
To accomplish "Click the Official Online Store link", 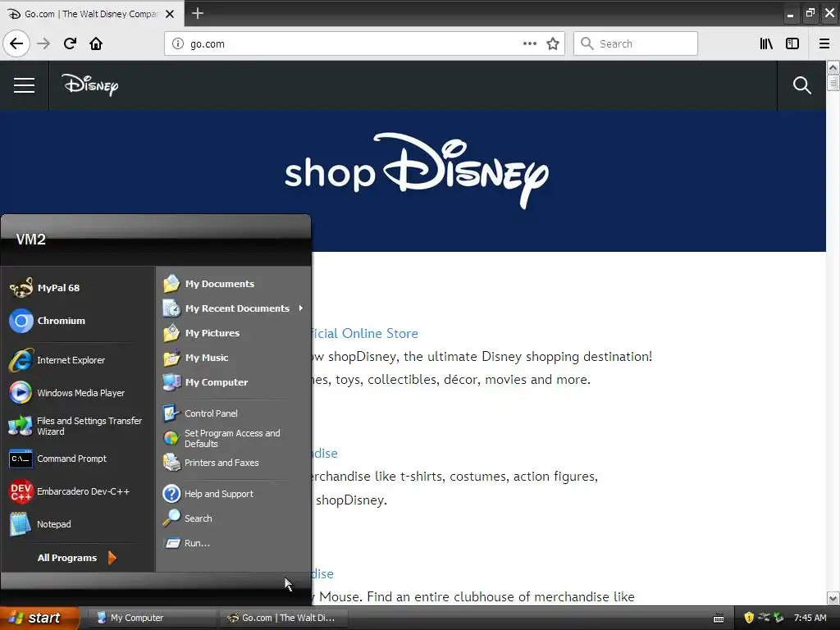I will pyautogui.click(x=364, y=333).
